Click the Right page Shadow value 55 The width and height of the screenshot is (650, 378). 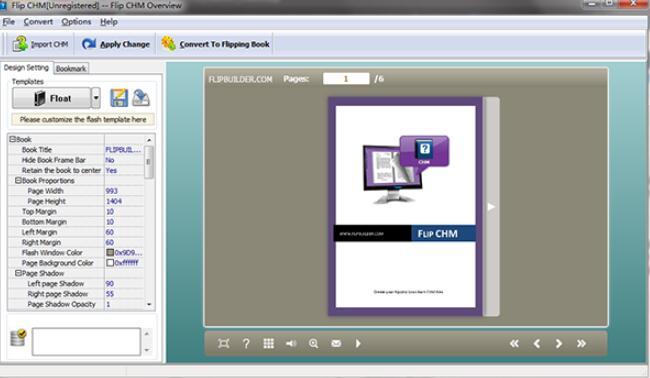click(109, 294)
